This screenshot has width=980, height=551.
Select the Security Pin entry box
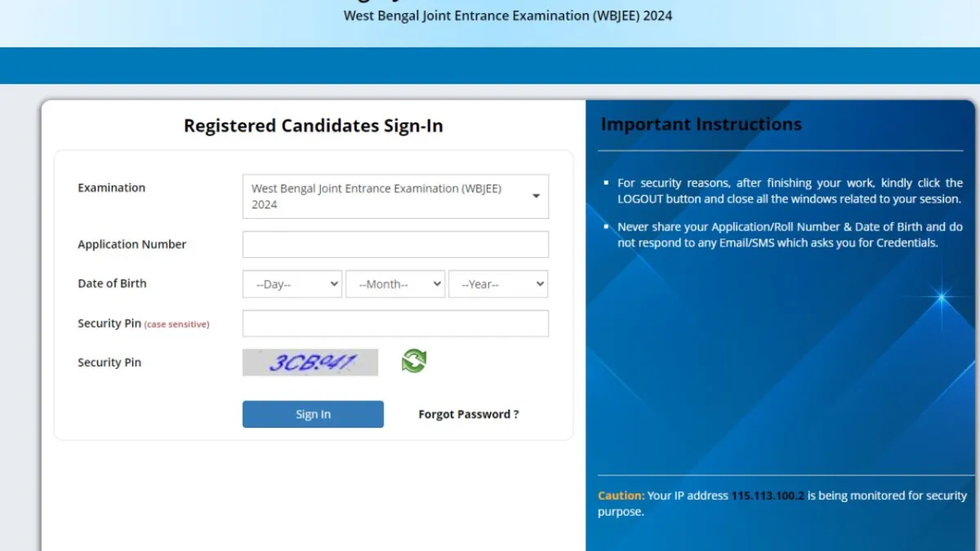tap(395, 323)
